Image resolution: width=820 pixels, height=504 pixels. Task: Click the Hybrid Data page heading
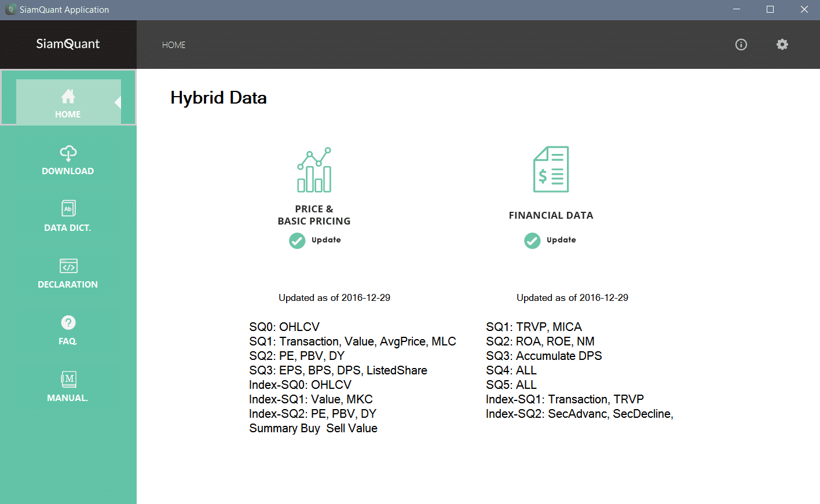click(218, 98)
